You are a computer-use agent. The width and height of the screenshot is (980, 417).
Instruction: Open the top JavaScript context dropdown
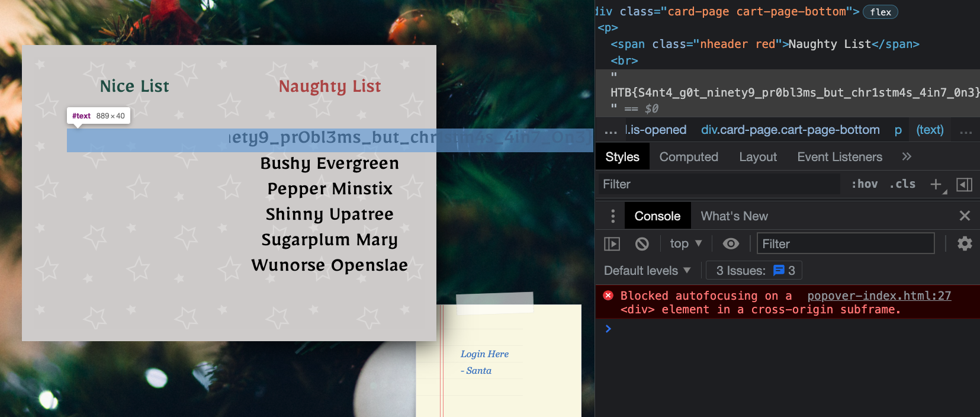pyautogui.click(x=686, y=243)
